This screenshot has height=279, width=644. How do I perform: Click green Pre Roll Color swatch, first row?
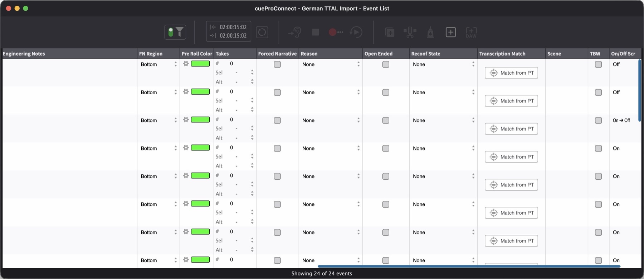[x=200, y=64]
